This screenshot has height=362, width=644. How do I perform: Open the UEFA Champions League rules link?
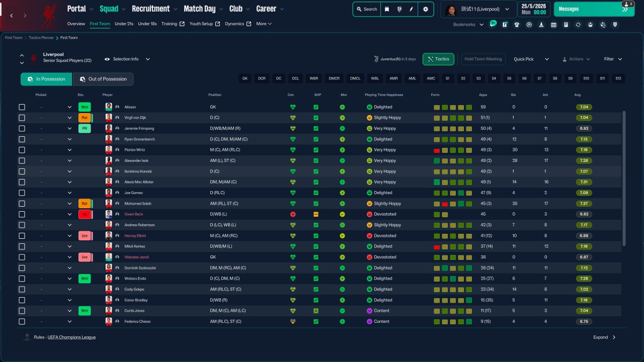(71, 337)
